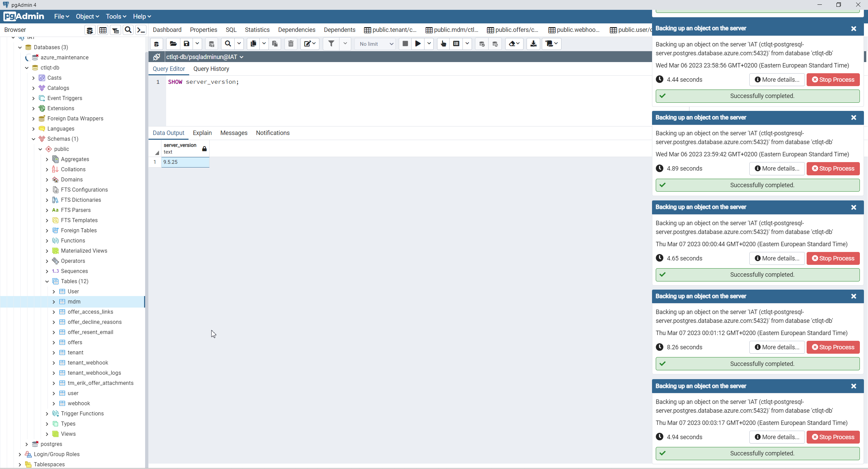
Task: Click the Download as CSV icon
Action: tap(533, 44)
